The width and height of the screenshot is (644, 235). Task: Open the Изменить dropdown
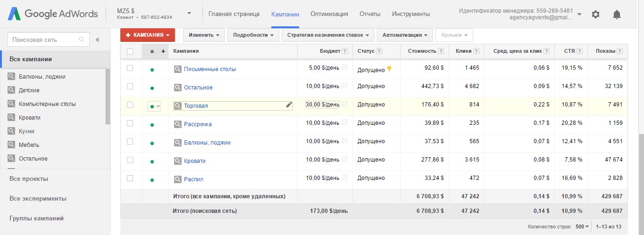pyautogui.click(x=204, y=35)
